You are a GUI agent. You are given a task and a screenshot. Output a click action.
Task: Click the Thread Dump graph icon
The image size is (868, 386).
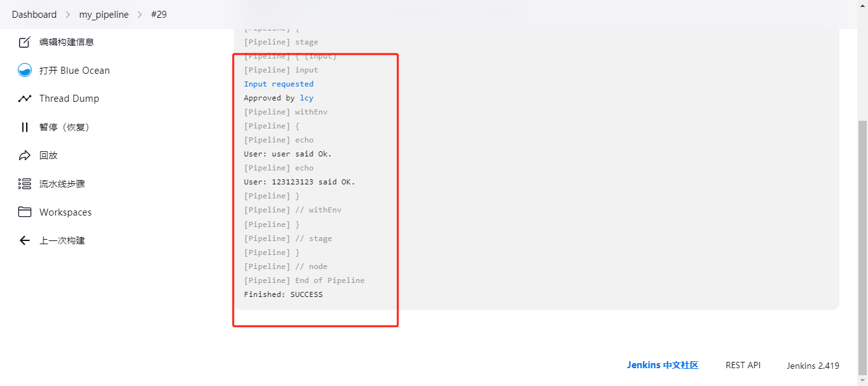coord(25,99)
